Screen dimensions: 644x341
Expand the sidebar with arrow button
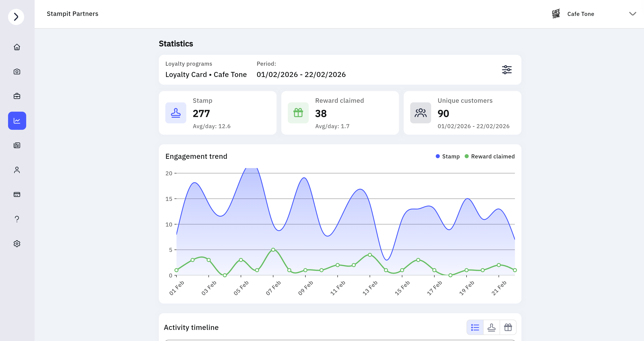(x=16, y=17)
